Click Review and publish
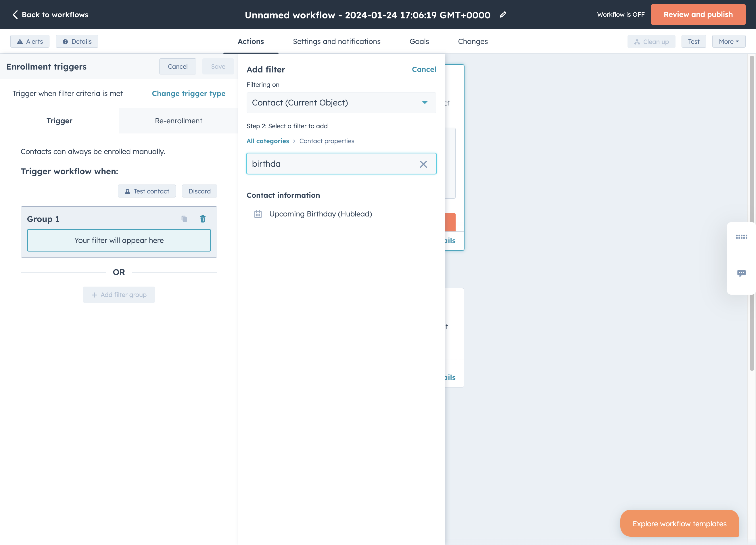This screenshot has height=545, width=756. pos(698,14)
